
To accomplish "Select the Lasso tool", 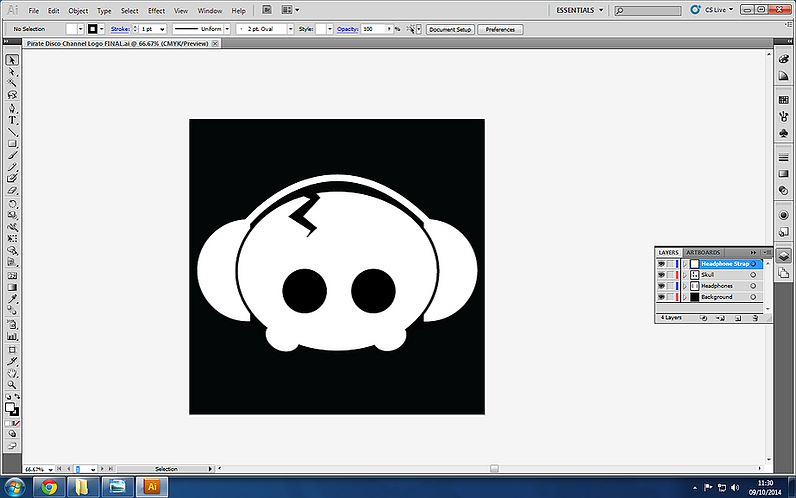I will tap(12, 95).
